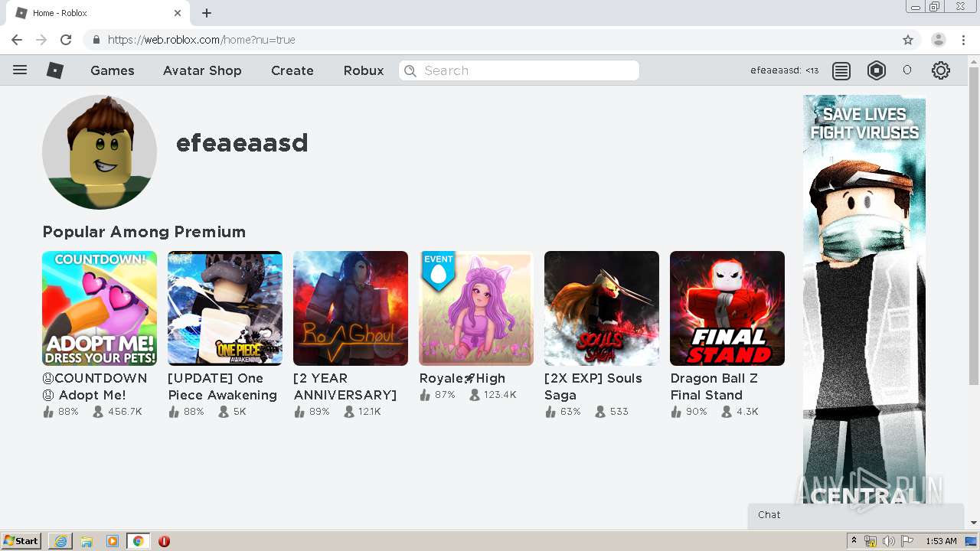Open the media player taskbar icon
The width and height of the screenshot is (980, 551).
(x=113, y=541)
